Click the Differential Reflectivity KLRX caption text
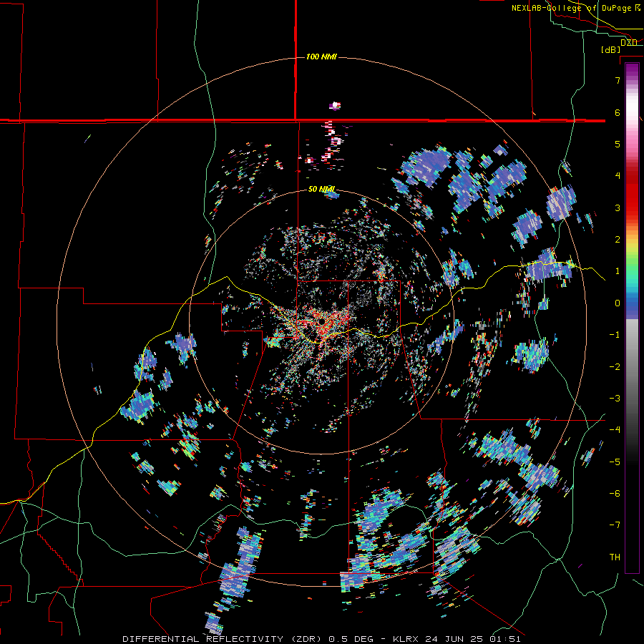 click(321, 639)
